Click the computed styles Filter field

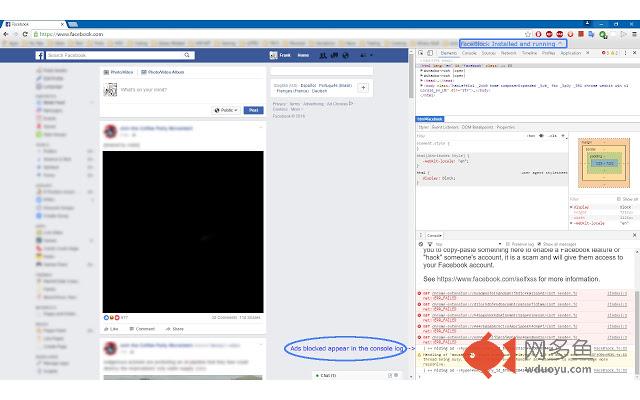592,199
